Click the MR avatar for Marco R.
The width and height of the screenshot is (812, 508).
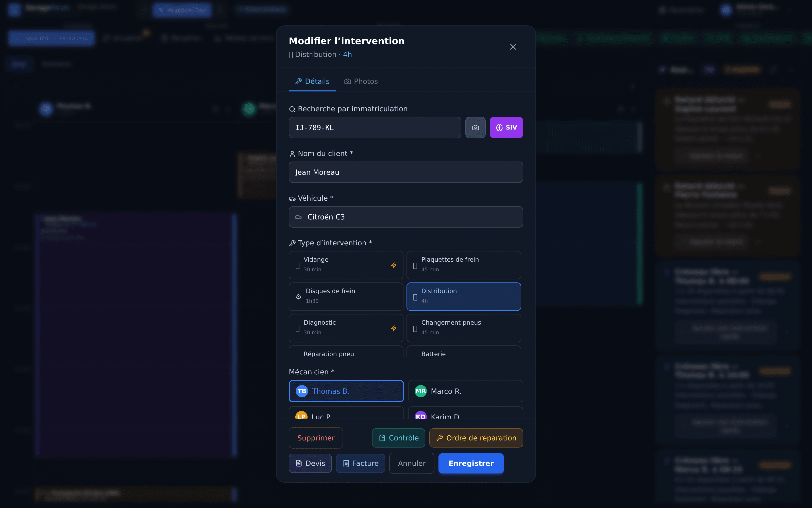point(420,391)
